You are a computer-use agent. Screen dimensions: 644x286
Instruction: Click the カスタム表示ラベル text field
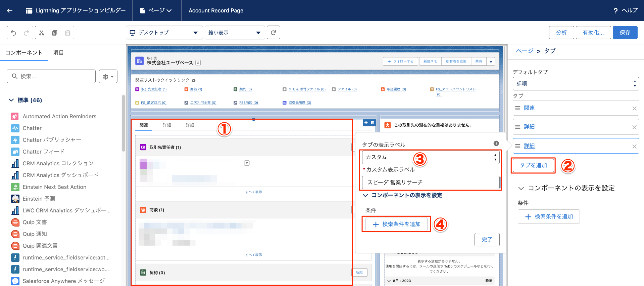431,182
